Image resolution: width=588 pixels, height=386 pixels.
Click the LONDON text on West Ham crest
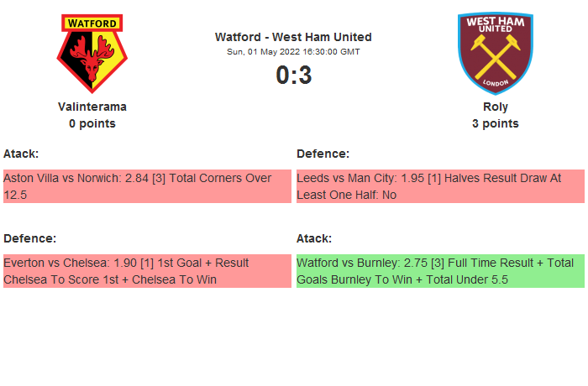click(495, 85)
